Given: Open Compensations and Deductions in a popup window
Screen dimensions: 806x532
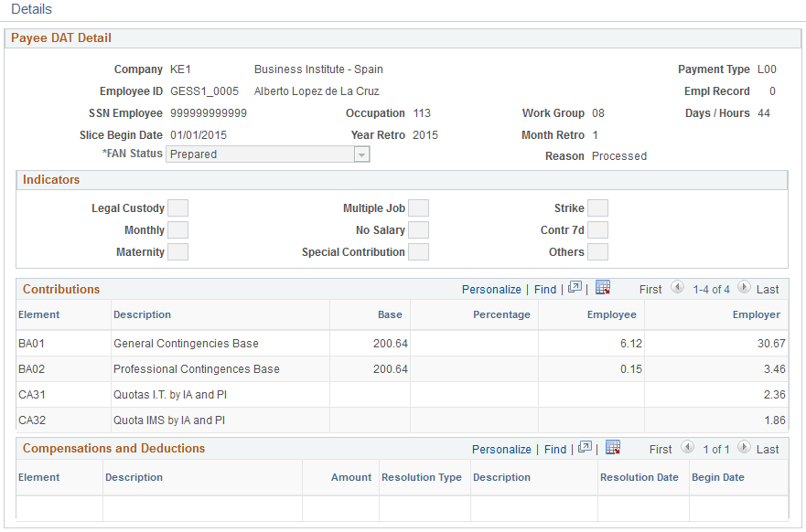Looking at the screenshot, I should (585, 448).
